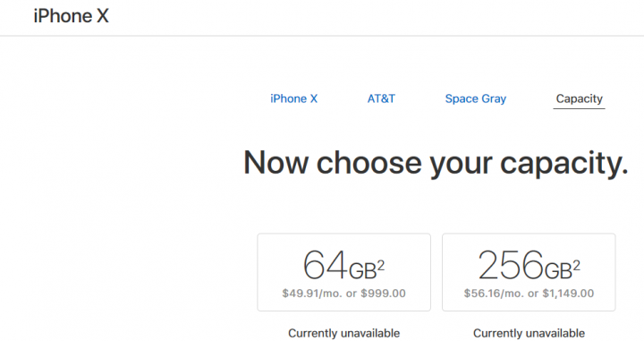Click the iPhone X page title

[71, 16]
